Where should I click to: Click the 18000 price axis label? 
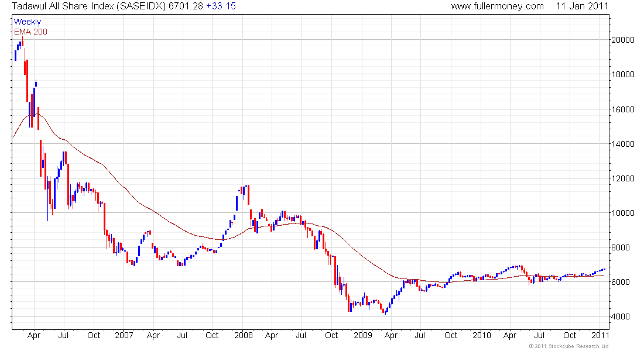click(623, 74)
